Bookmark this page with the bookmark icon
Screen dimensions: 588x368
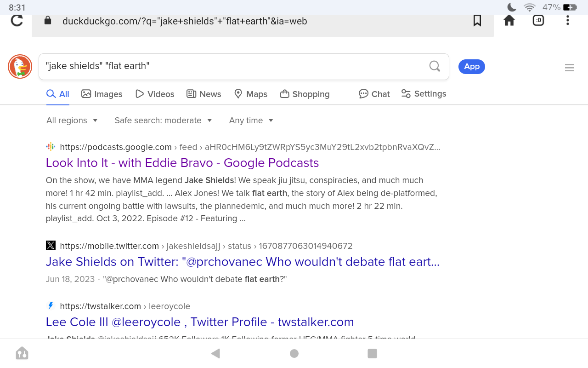click(x=477, y=21)
